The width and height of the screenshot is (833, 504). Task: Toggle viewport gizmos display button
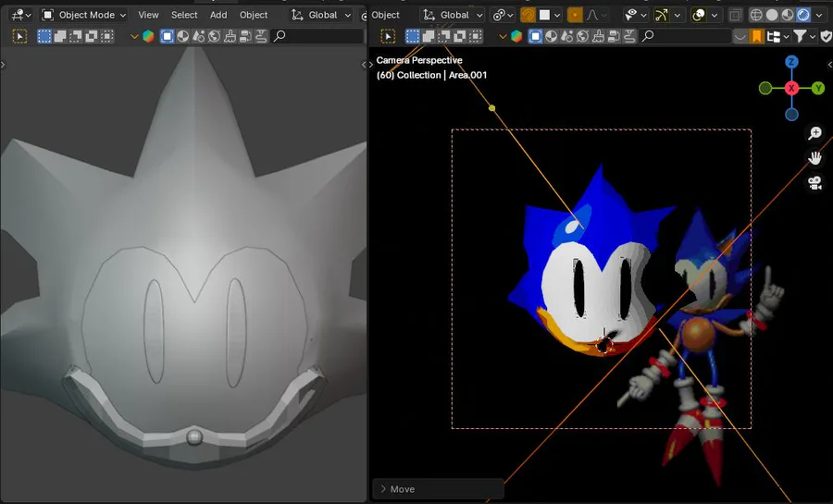click(x=661, y=15)
